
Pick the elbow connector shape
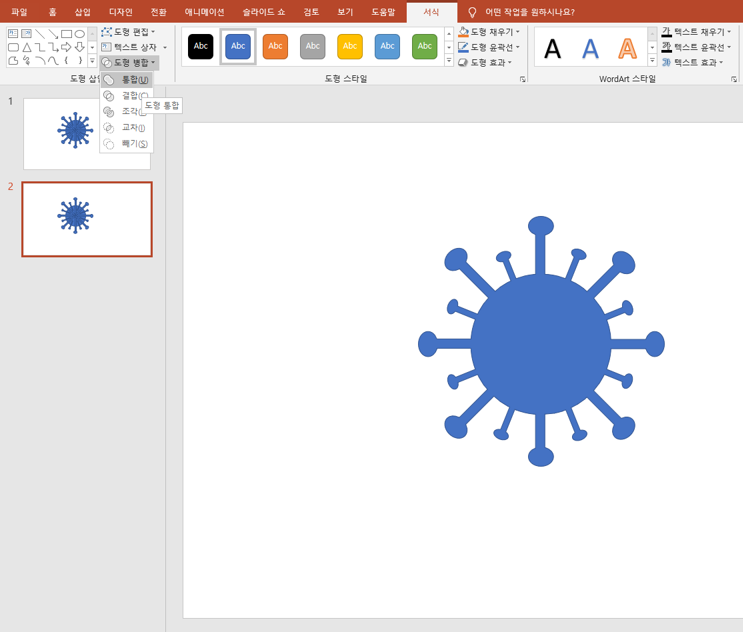[x=40, y=47]
